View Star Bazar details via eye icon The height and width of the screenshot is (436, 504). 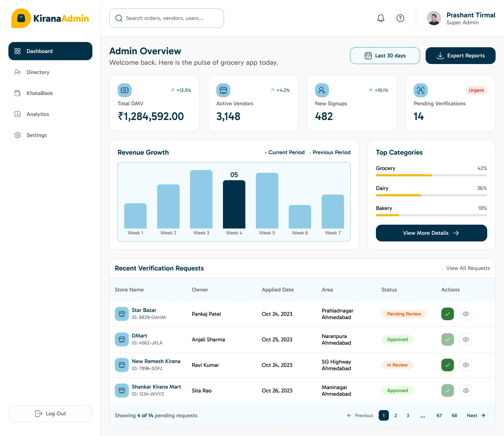pyautogui.click(x=466, y=314)
